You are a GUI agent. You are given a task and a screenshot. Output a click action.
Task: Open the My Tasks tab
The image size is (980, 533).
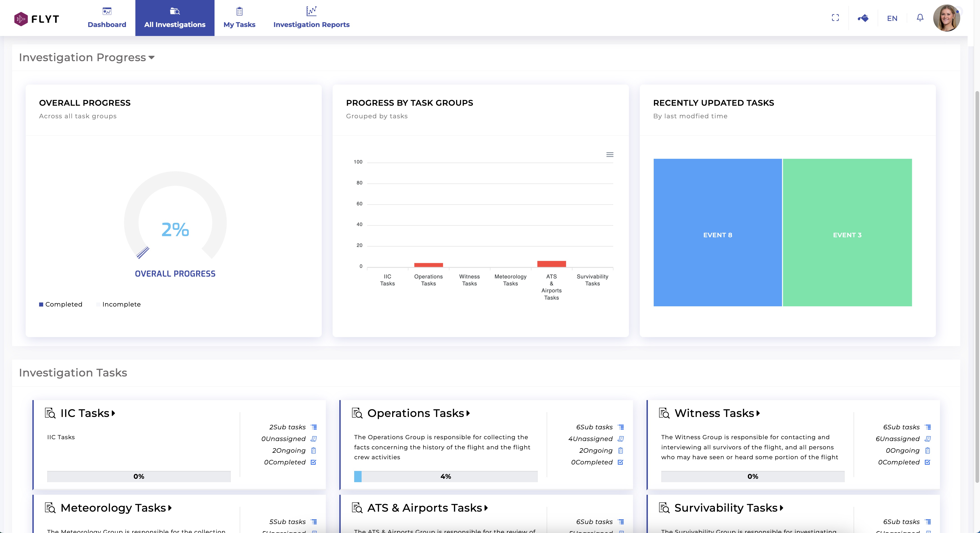pyautogui.click(x=239, y=18)
